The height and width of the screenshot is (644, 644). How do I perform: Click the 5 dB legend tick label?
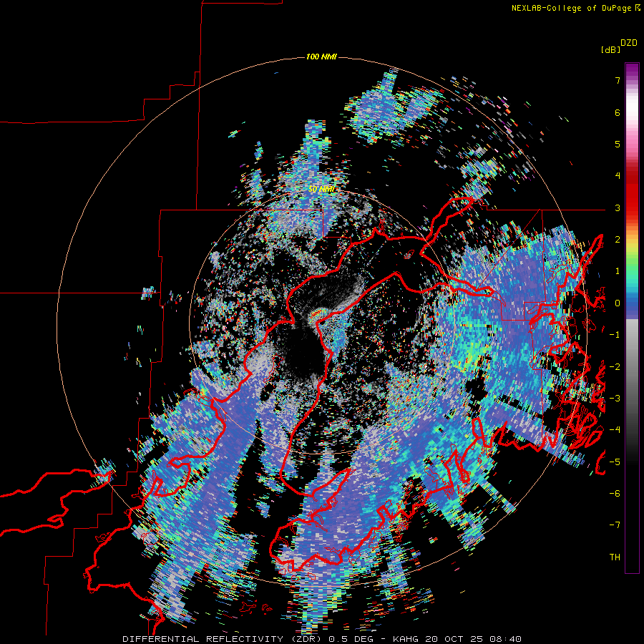pos(618,144)
